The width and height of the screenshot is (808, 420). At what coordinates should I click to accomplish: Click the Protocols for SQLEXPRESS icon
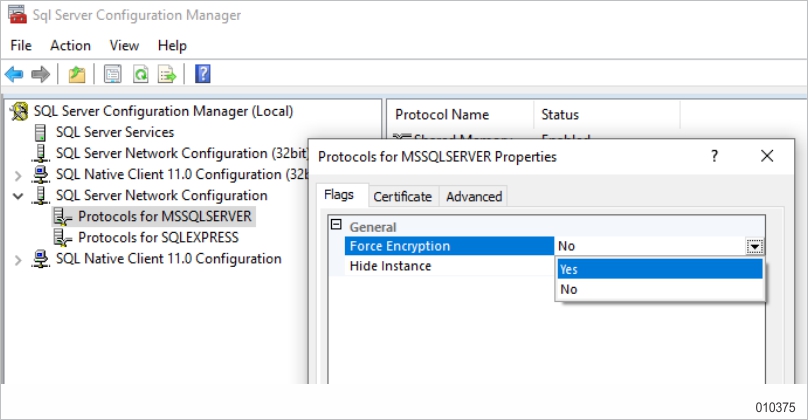click(x=63, y=238)
